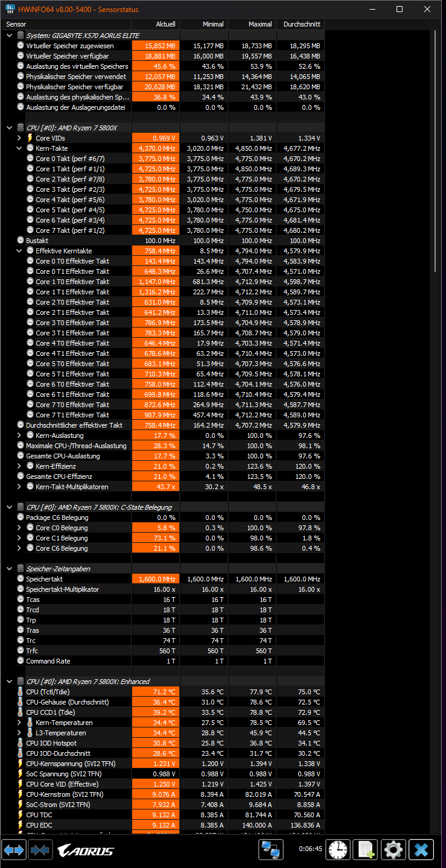Image resolution: width=446 pixels, height=868 pixels.
Task: Click the Sensor column header
Action: 66,24
